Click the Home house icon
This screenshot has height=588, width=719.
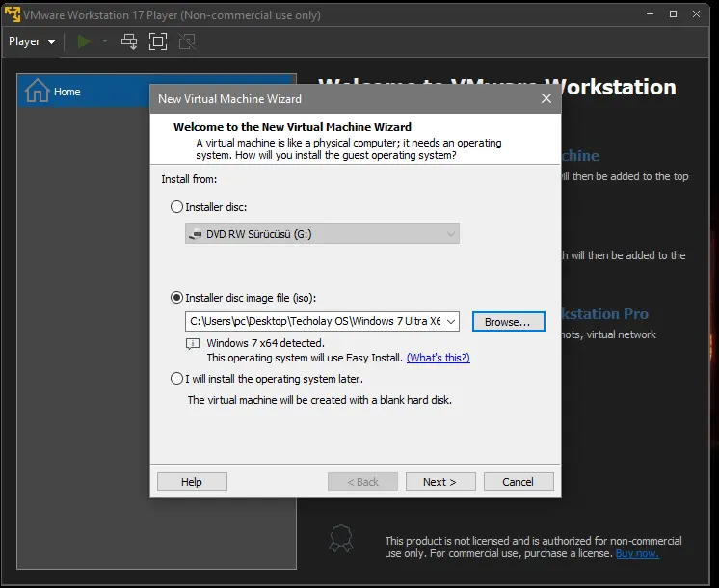pyautogui.click(x=38, y=91)
